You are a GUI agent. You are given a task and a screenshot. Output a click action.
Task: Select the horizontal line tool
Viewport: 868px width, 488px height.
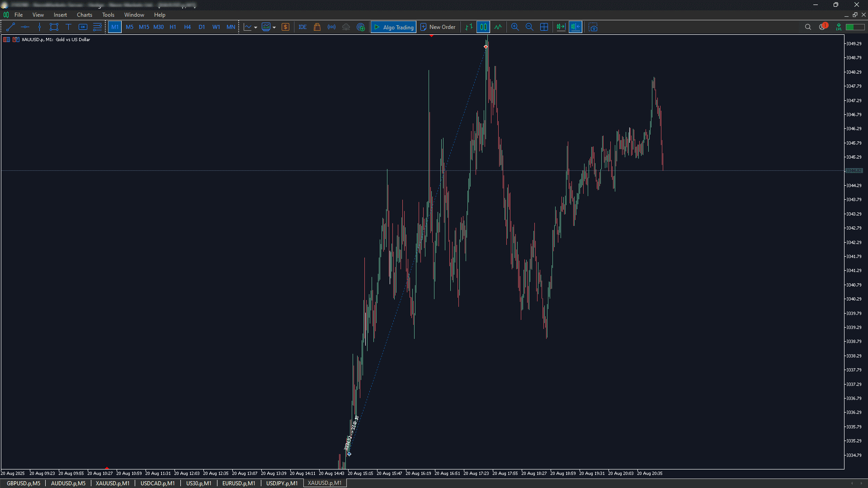point(25,27)
